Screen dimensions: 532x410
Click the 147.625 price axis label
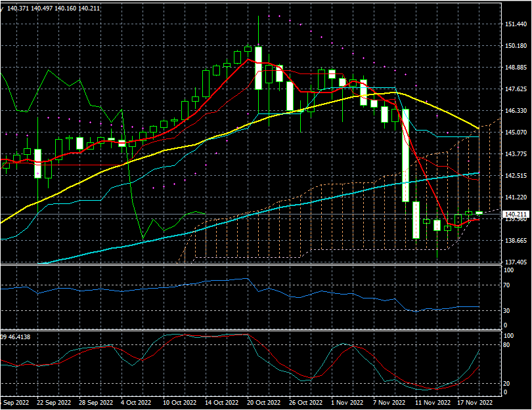pos(516,89)
